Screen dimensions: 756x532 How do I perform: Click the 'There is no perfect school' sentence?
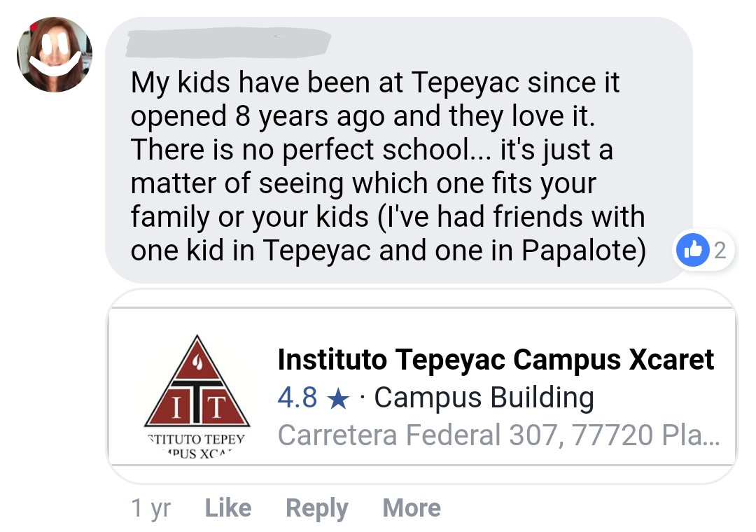click(x=311, y=150)
